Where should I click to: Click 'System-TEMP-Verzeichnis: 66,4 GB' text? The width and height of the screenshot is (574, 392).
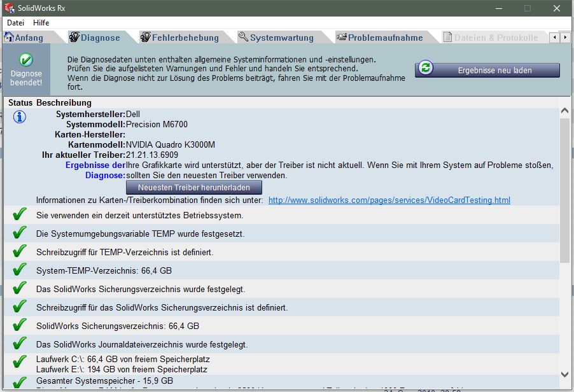click(x=104, y=270)
